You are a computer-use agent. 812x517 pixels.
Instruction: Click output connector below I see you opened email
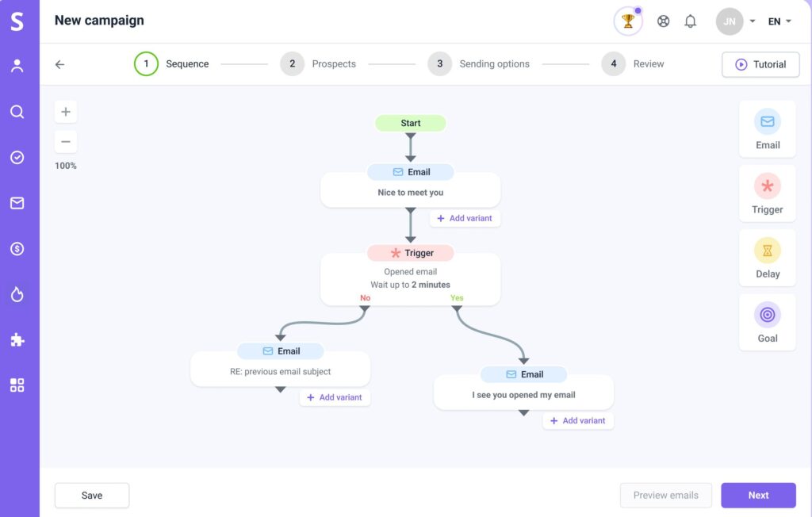pos(523,413)
